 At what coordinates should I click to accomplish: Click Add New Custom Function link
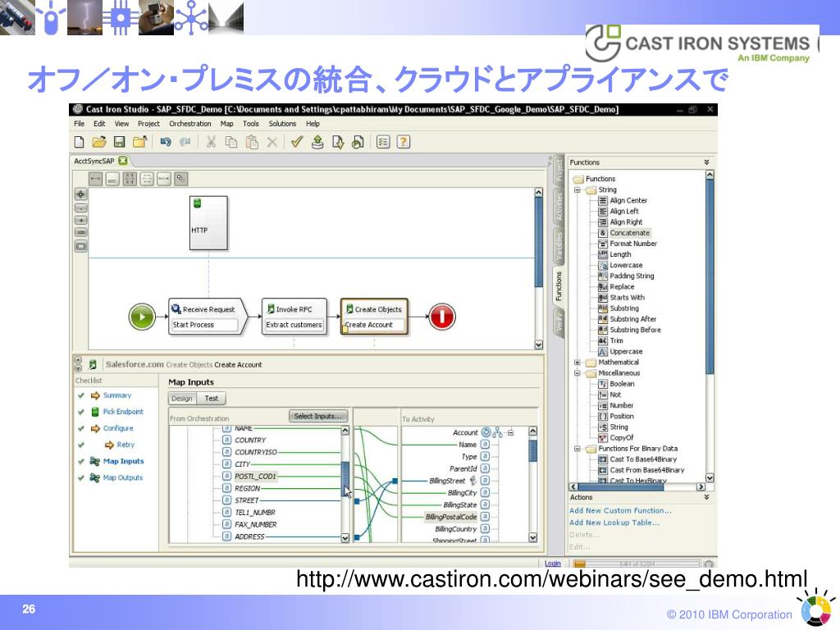pyautogui.click(x=620, y=510)
